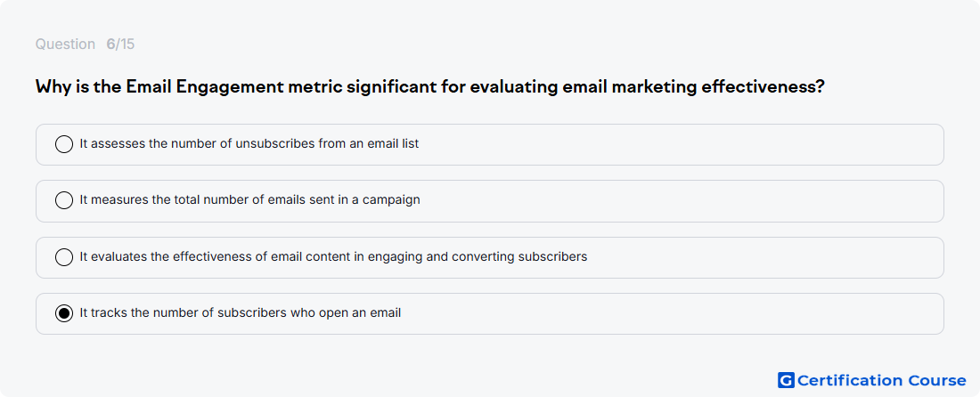This screenshot has width=980, height=397.
Task: Click the words 'Email Engagement metric' in the heading
Action: click(x=233, y=86)
